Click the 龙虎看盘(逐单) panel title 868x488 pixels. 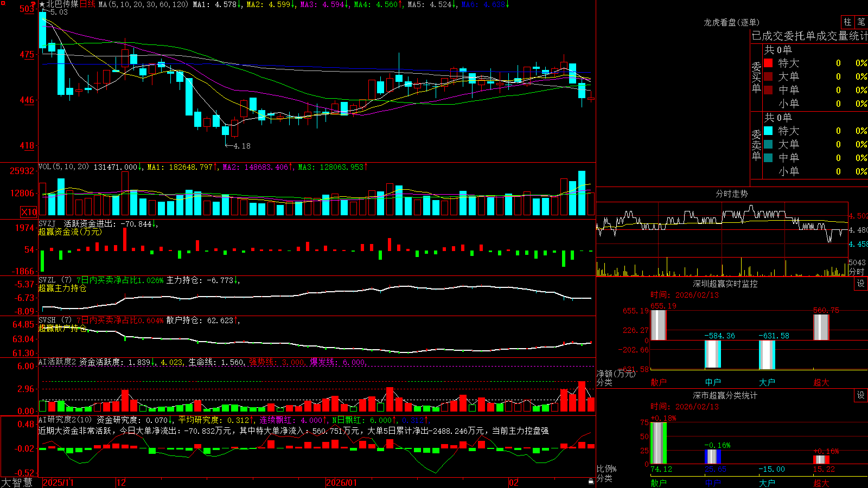pyautogui.click(x=731, y=22)
